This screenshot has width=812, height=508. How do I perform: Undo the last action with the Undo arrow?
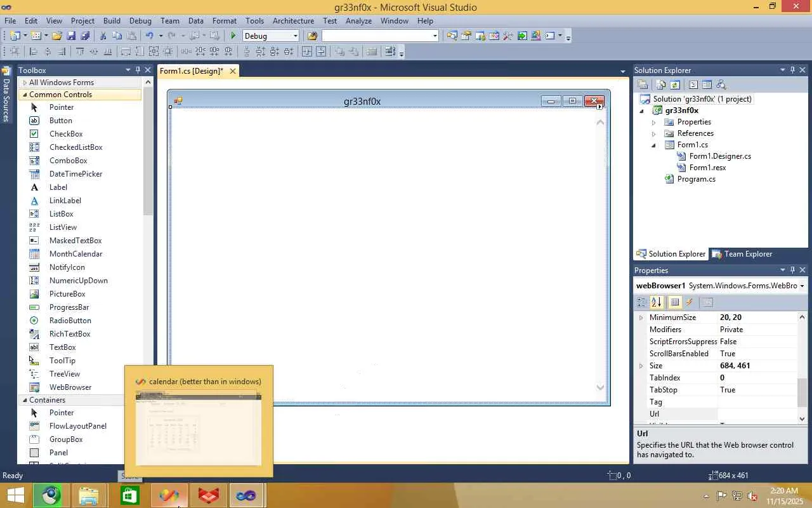coord(149,36)
